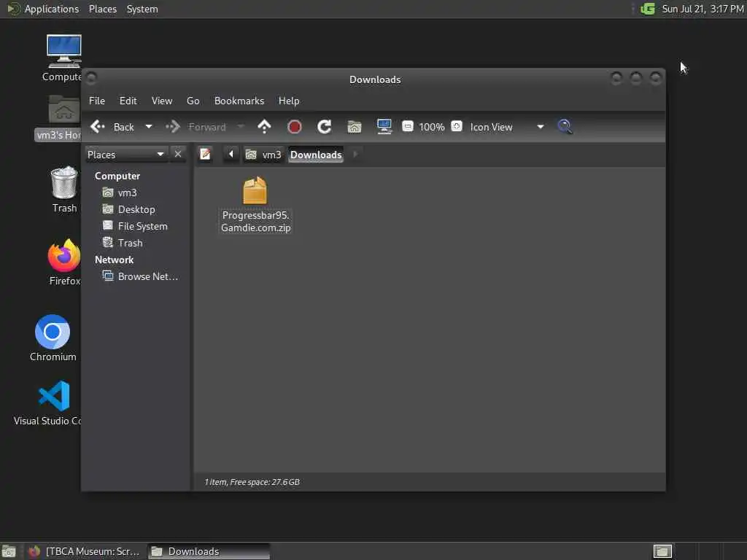The width and height of the screenshot is (747, 560).
Task: Click the Downloads window menu button in titlebar
Action: 91,77
